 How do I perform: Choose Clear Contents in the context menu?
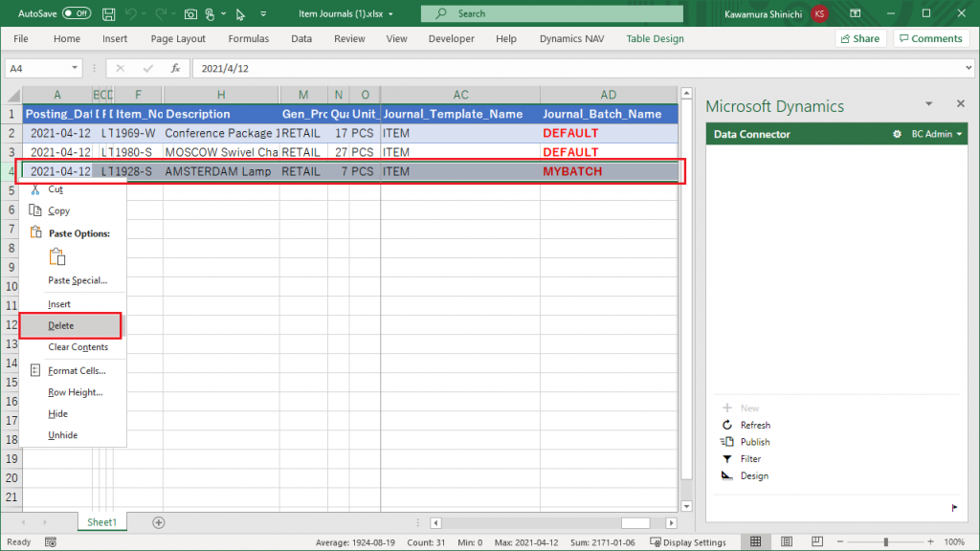[x=78, y=347]
